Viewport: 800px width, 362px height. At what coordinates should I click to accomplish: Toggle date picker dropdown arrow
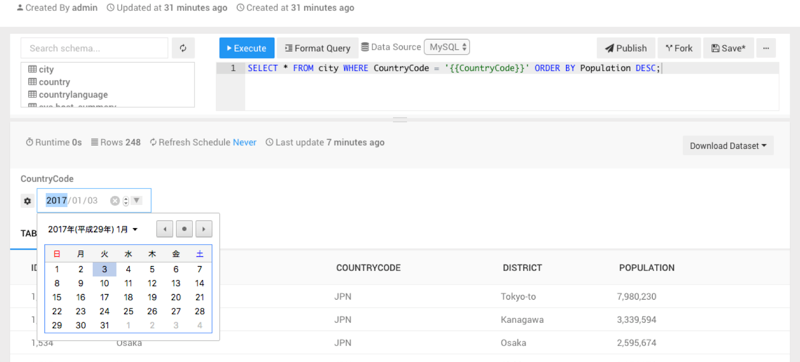click(136, 200)
